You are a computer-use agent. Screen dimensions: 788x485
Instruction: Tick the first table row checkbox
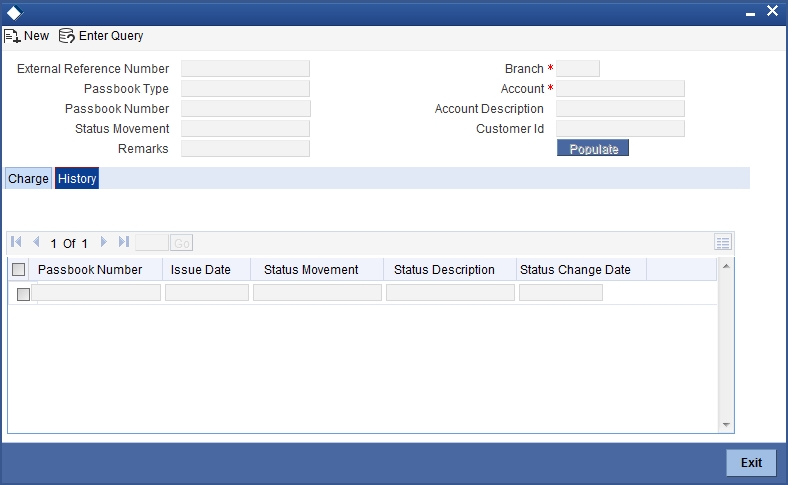23,294
